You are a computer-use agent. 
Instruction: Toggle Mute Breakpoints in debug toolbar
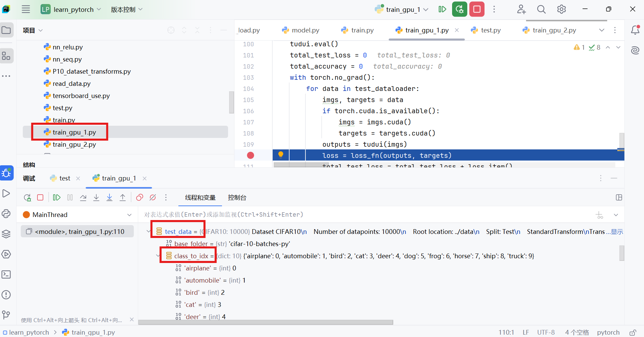[x=153, y=197]
